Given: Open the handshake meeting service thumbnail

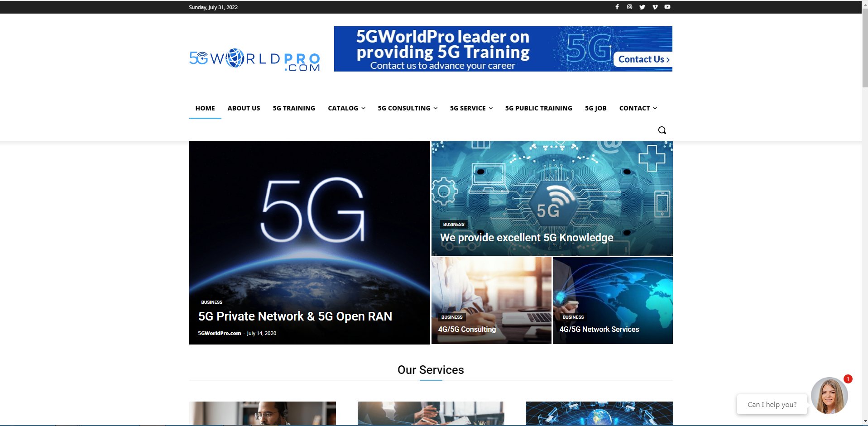Looking at the screenshot, I should (431, 413).
